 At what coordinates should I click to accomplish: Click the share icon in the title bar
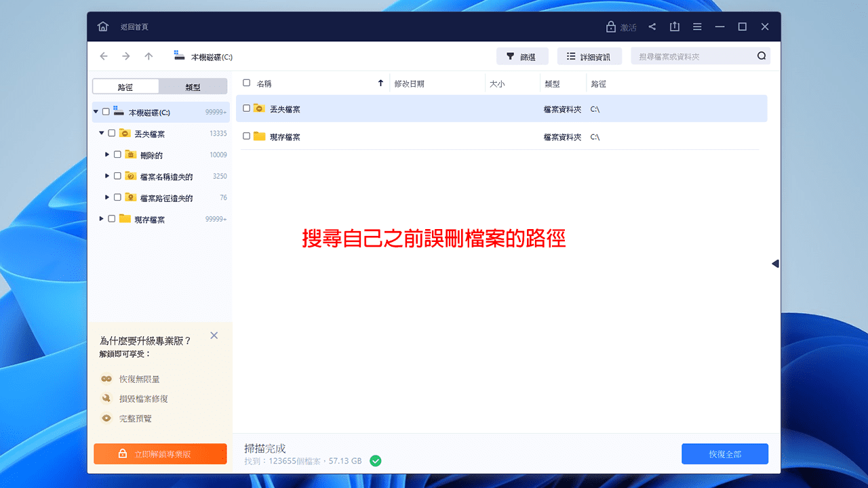tap(652, 26)
